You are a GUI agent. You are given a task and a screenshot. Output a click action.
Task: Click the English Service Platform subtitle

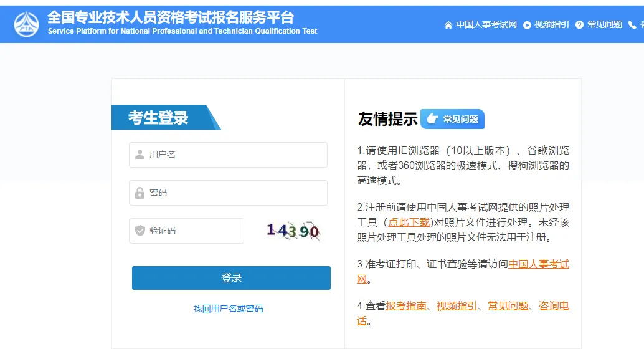[x=182, y=31]
